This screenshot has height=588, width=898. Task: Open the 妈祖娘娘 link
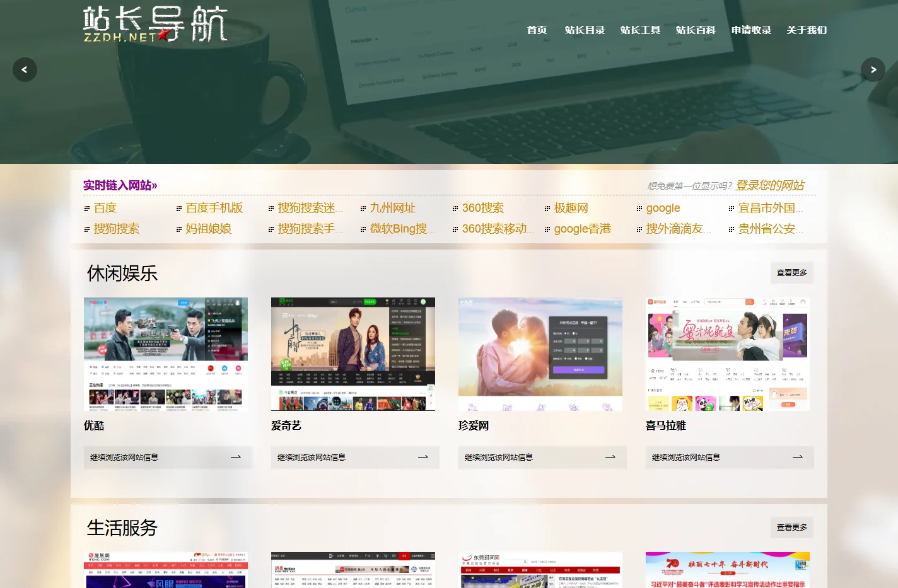[209, 229]
